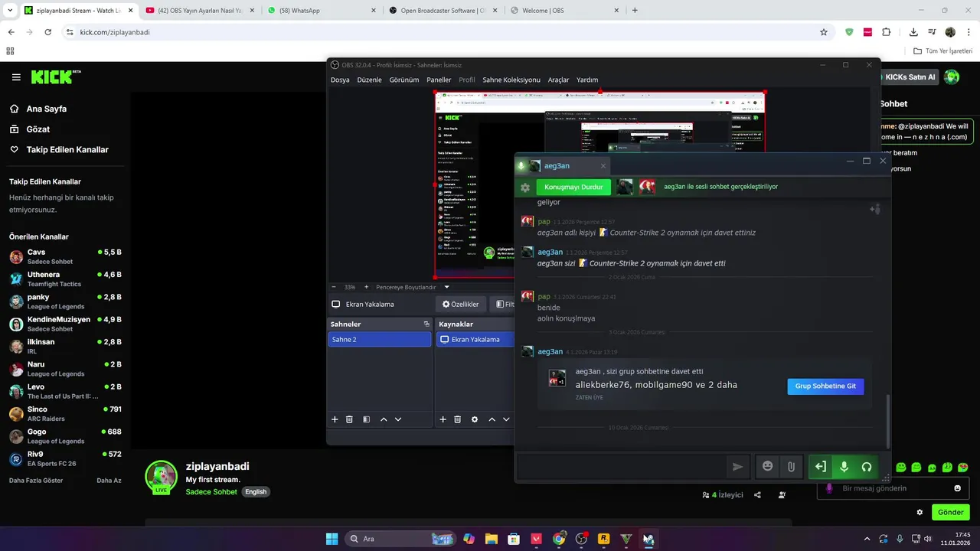Delete scene with trash icon in Sahneler
The image size is (980, 551).
pyautogui.click(x=349, y=419)
